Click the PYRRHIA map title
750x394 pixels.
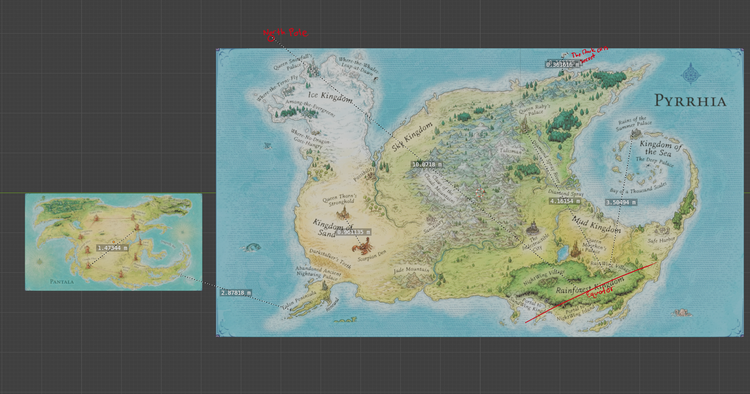tap(690, 101)
